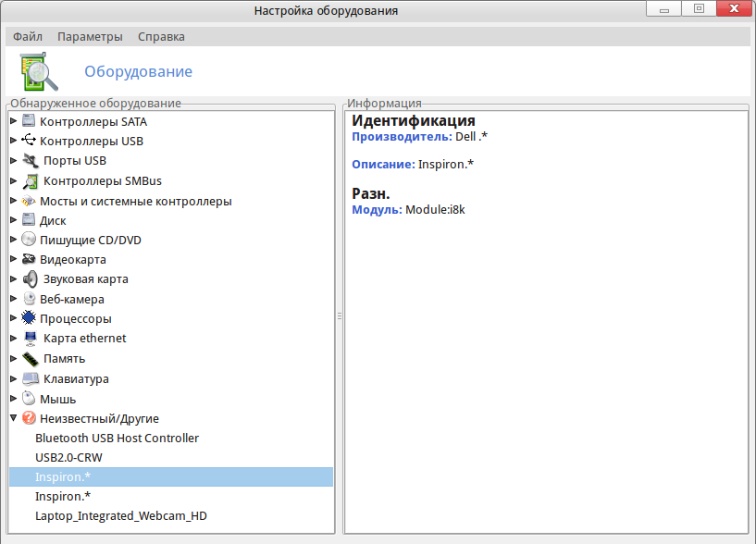Select Bluetooth USB Host Controller device
Viewport: 756px width, 544px height.
[117, 438]
